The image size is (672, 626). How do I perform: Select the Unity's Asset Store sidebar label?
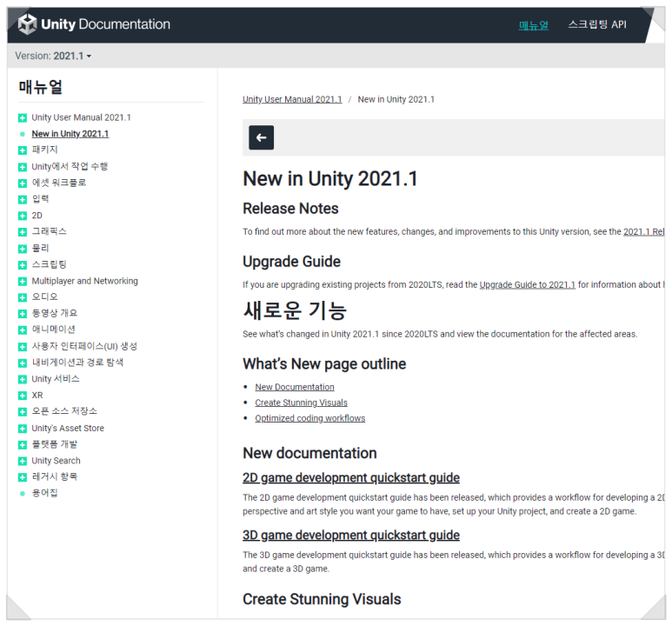68,428
